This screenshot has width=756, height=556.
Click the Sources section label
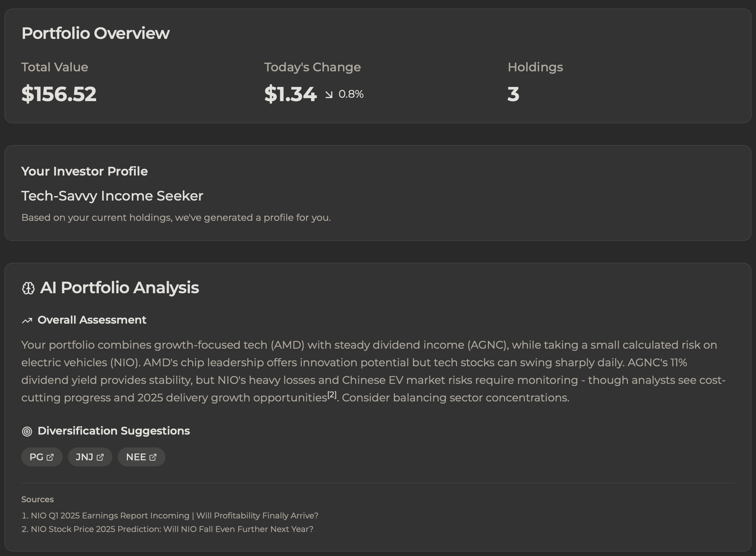(x=38, y=499)
